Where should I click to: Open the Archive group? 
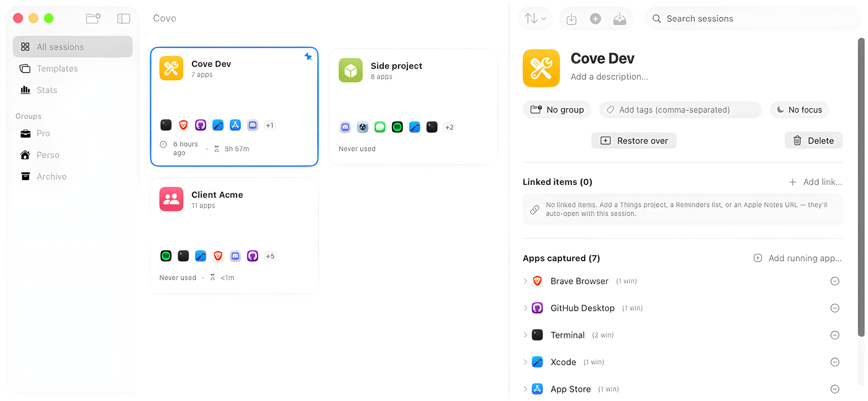[72, 177]
